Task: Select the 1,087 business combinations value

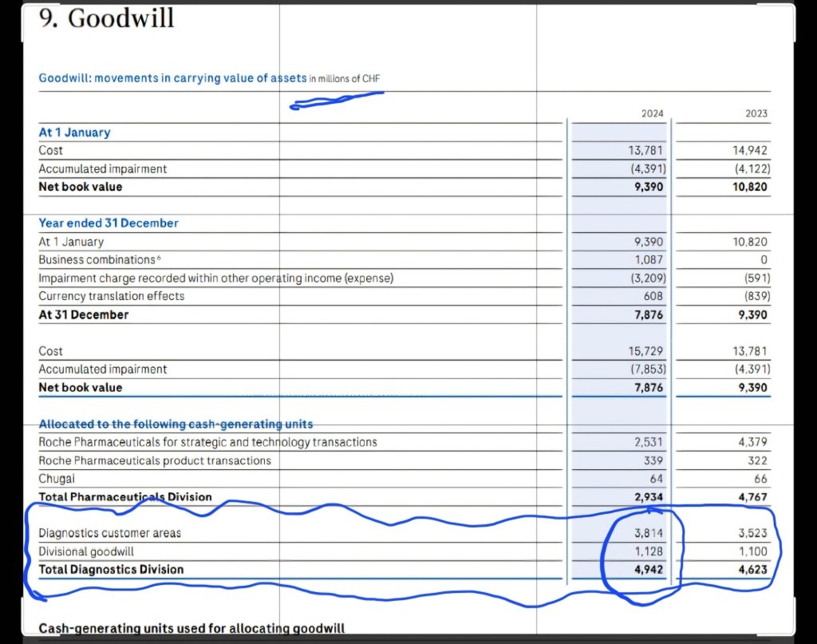Action: pyautogui.click(x=649, y=259)
